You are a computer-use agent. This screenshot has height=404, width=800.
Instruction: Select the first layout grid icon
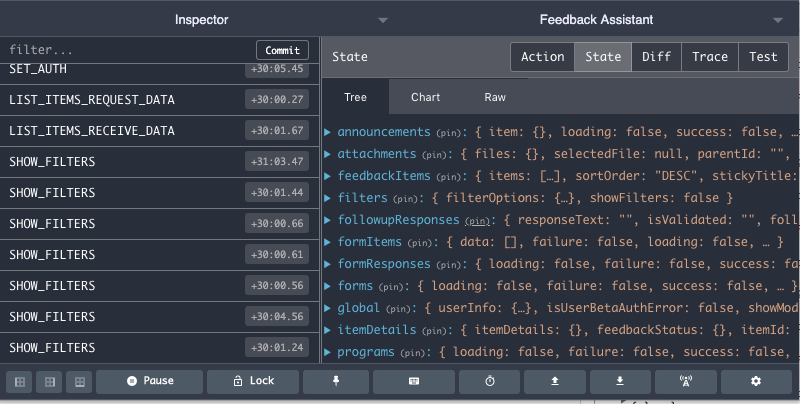point(19,382)
